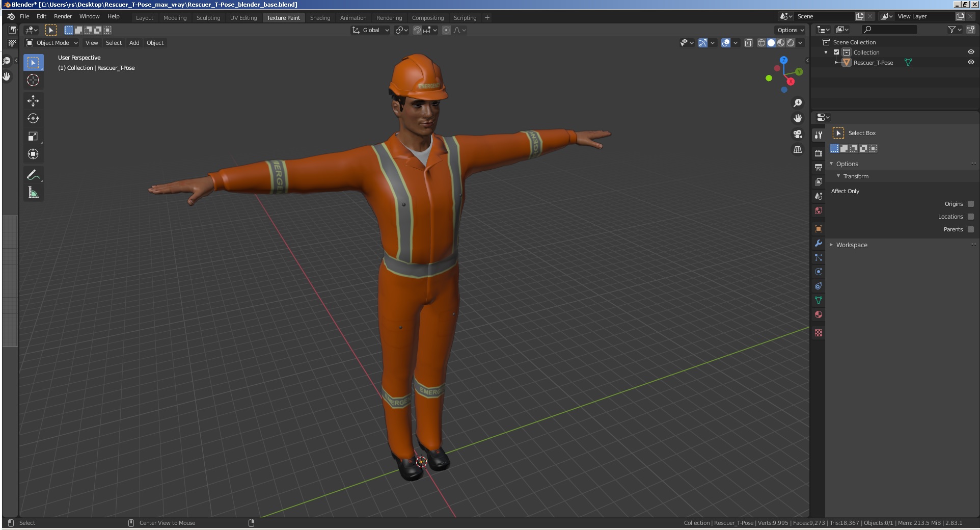Image resolution: width=980 pixels, height=530 pixels.
Task: Toggle camera view with the camera gizmo
Action: tap(798, 134)
